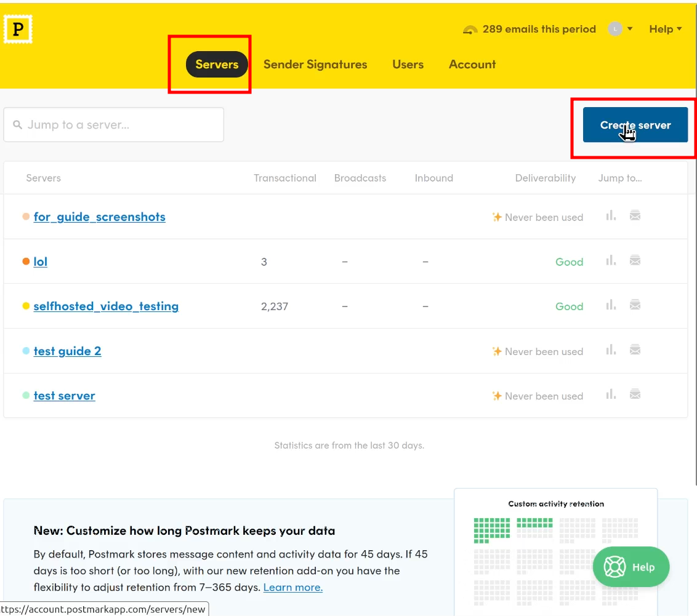Open statistics icon for for_guide_screenshots server

(x=611, y=216)
